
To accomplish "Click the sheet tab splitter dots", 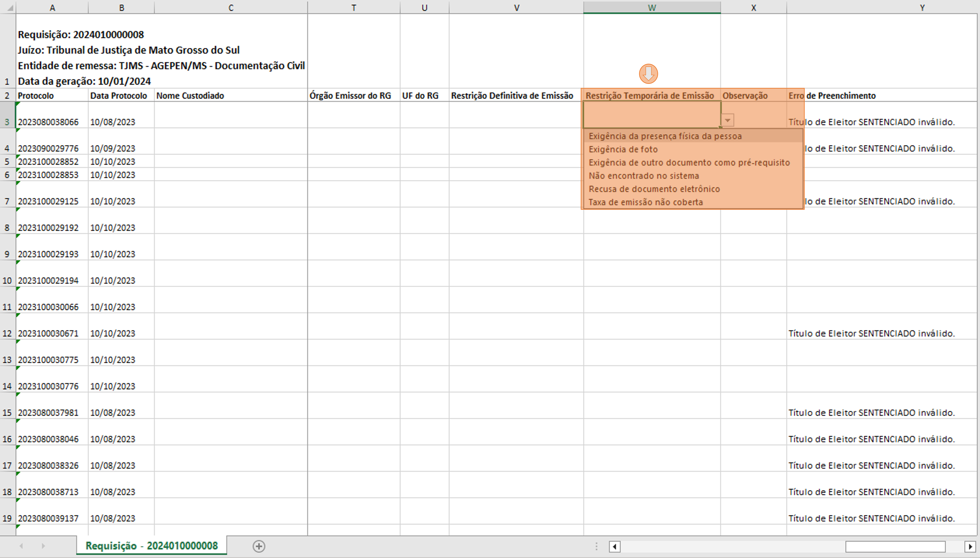I will click(596, 546).
